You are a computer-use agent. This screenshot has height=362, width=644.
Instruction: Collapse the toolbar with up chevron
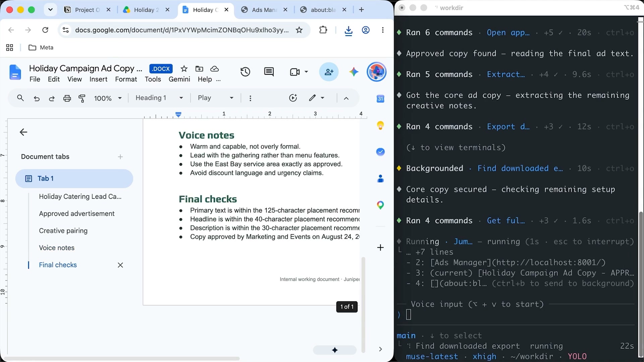click(346, 98)
